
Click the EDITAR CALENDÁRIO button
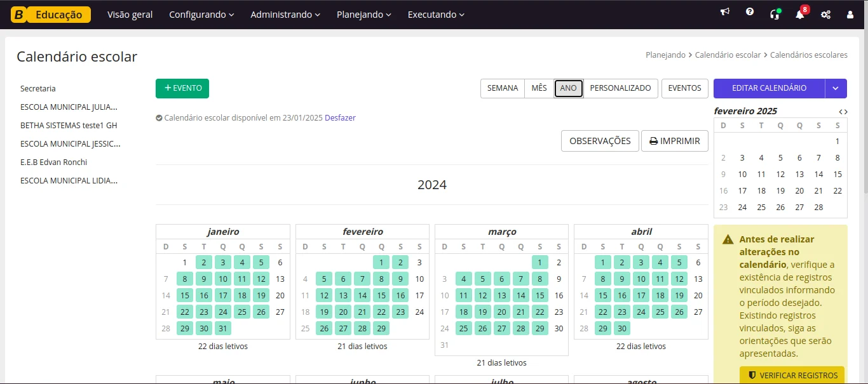(769, 88)
